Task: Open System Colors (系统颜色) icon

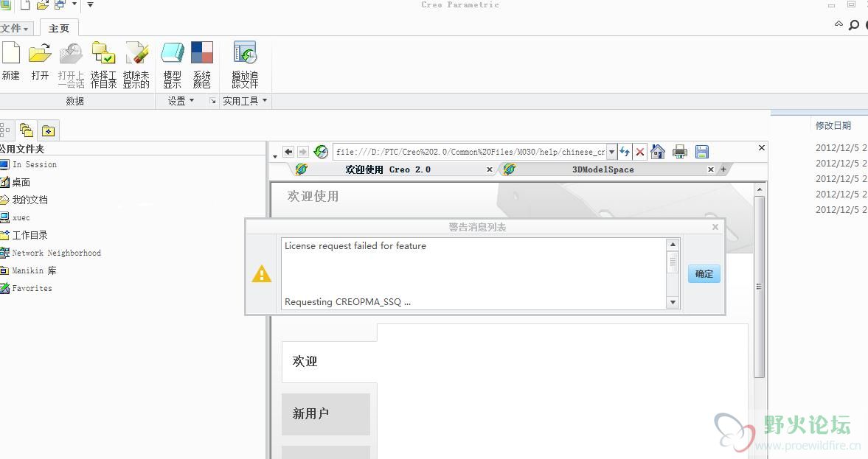Action: [201, 53]
